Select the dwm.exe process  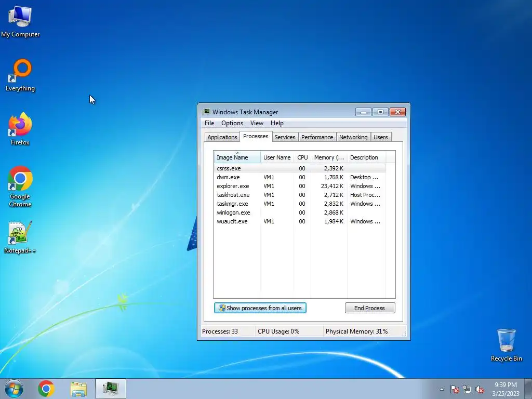(300, 177)
